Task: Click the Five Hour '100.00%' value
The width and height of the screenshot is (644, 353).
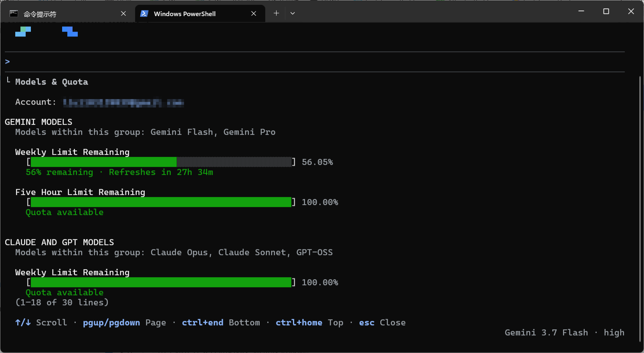Action: (320, 202)
